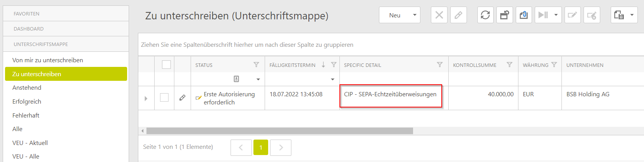Viewport: 644px width, 162px height.
Task: Click the pencil edit toolbar icon
Action: coord(458,15)
